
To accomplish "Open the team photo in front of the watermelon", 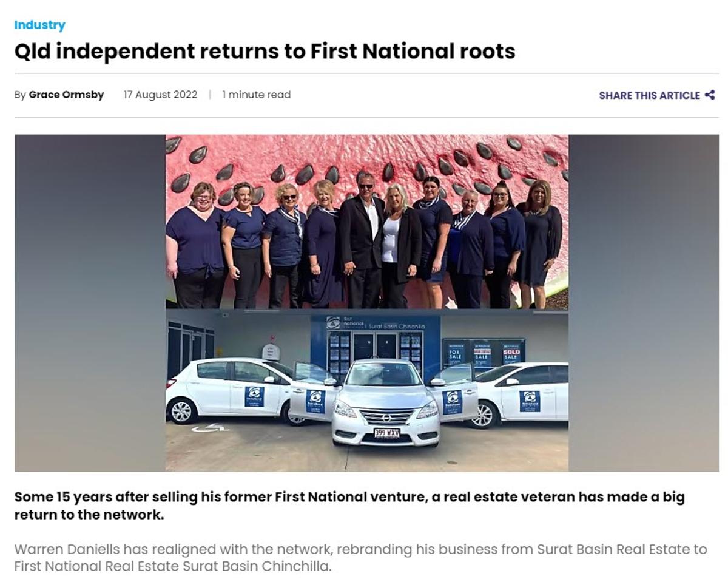I will tap(367, 222).
